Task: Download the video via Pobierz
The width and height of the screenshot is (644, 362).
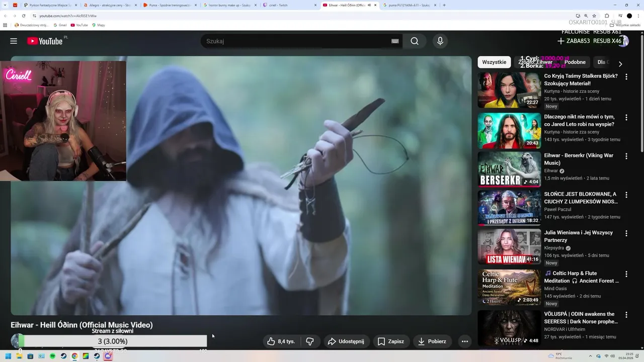Action: pyautogui.click(x=432, y=341)
